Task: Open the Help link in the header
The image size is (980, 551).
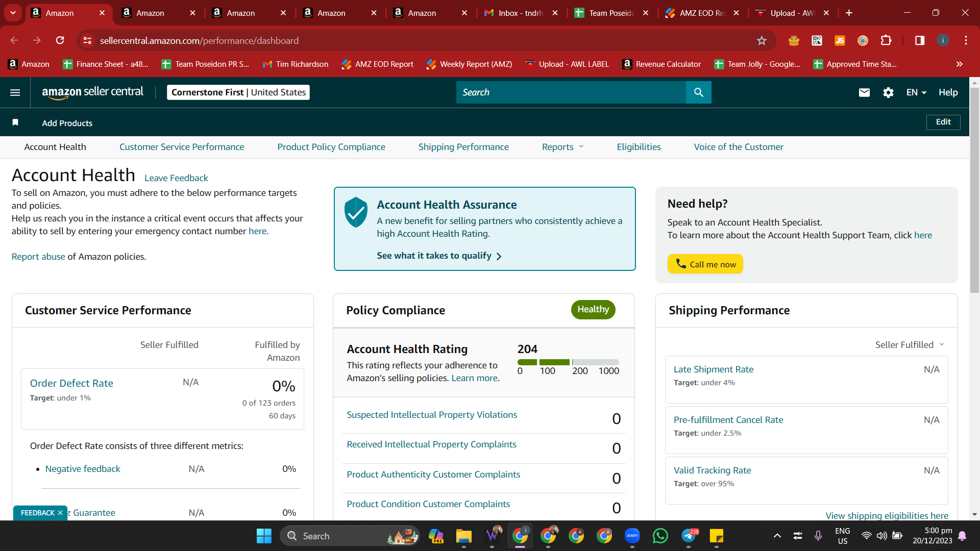Action: point(948,92)
